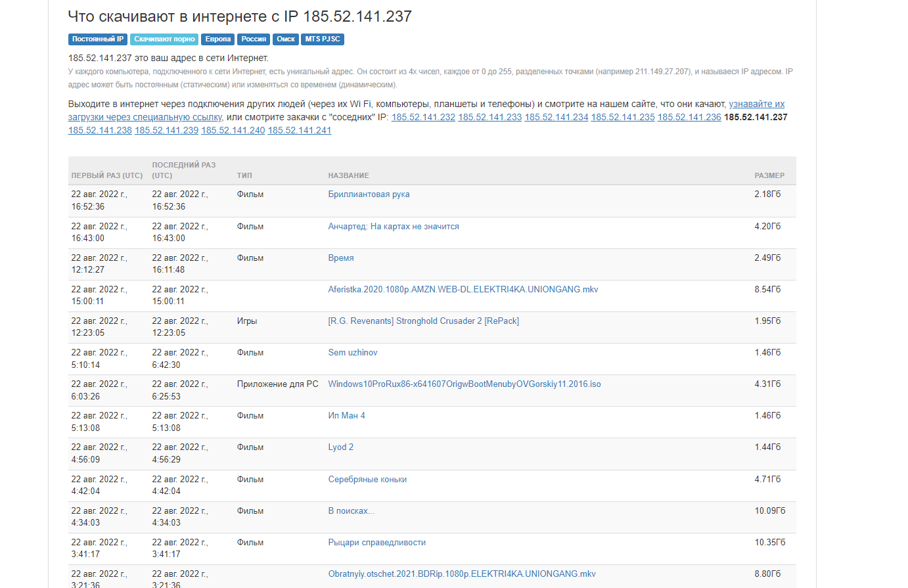
Task: Click the 'Размер' column header
Action: (769, 175)
